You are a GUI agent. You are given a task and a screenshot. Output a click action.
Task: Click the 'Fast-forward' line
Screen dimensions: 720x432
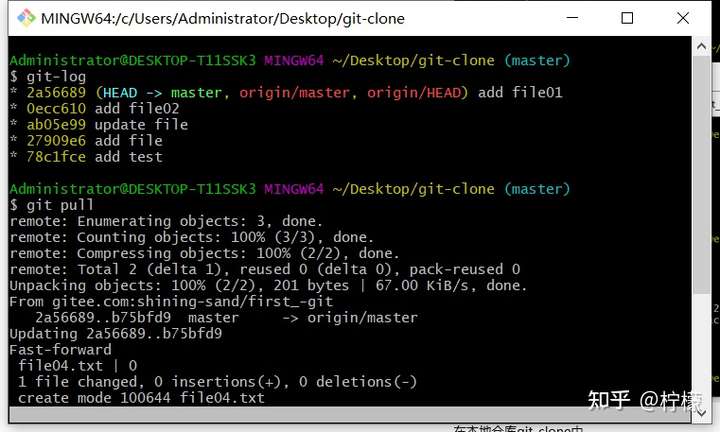tap(60, 350)
